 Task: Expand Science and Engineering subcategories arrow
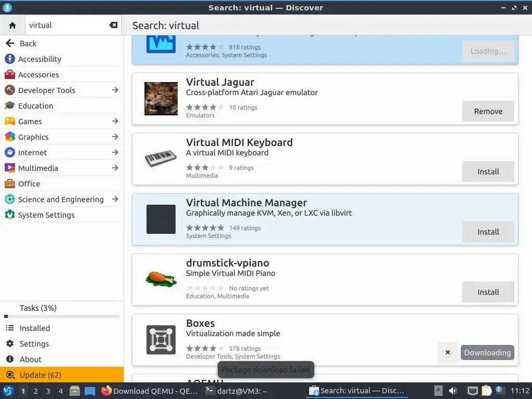click(x=115, y=199)
